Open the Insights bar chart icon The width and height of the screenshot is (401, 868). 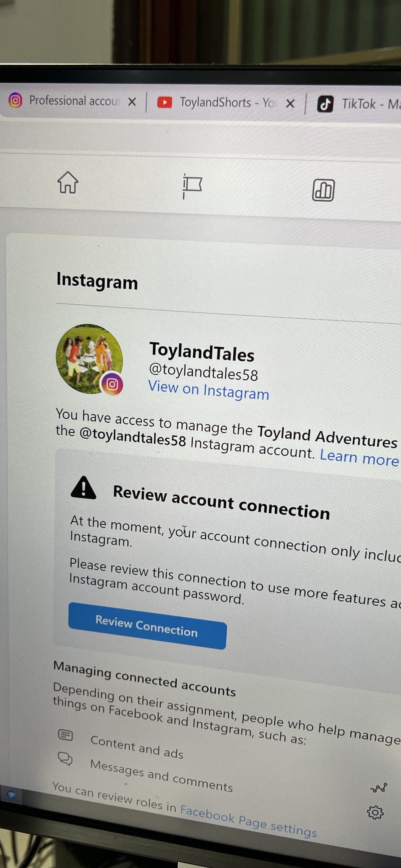tap(323, 190)
